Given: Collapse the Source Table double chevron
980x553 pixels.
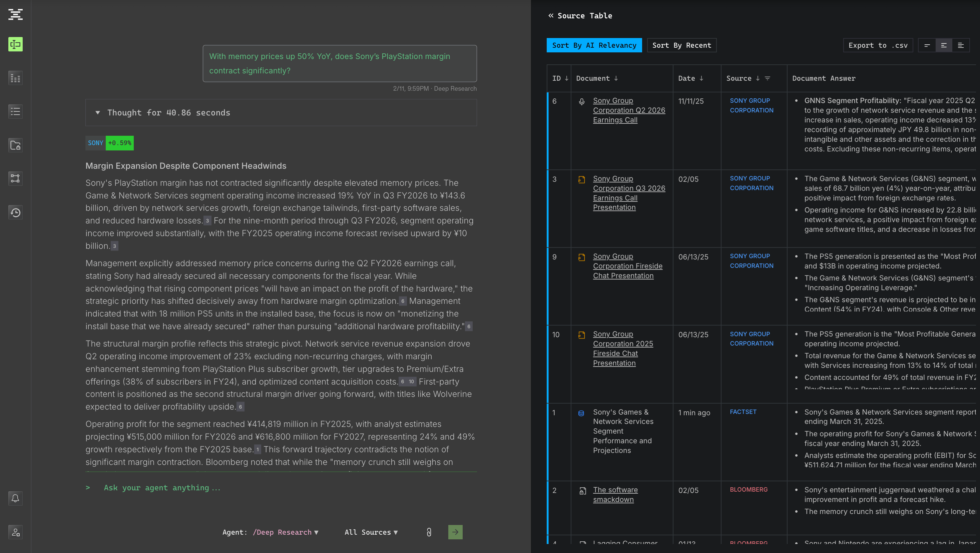Looking at the screenshot, I should click(550, 16).
